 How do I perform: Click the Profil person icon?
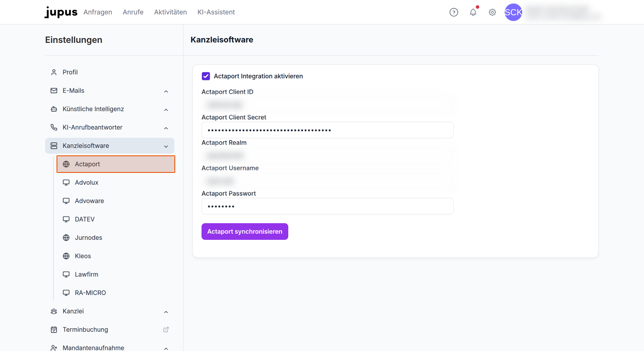[x=54, y=72]
